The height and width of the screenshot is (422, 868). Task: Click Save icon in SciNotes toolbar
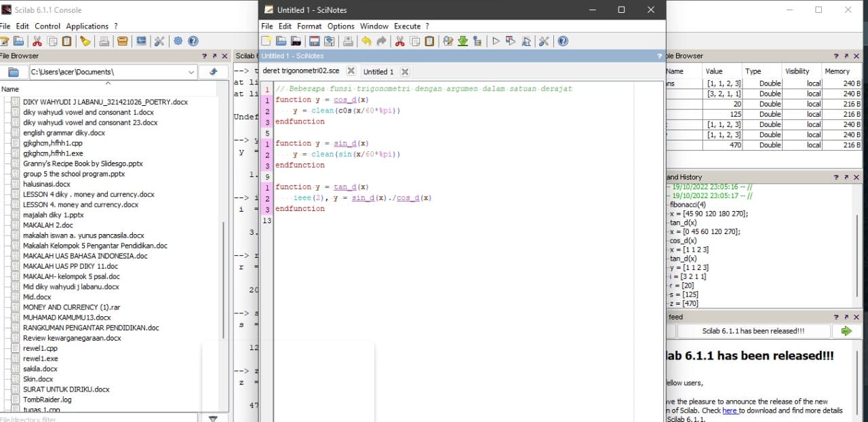point(315,41)
